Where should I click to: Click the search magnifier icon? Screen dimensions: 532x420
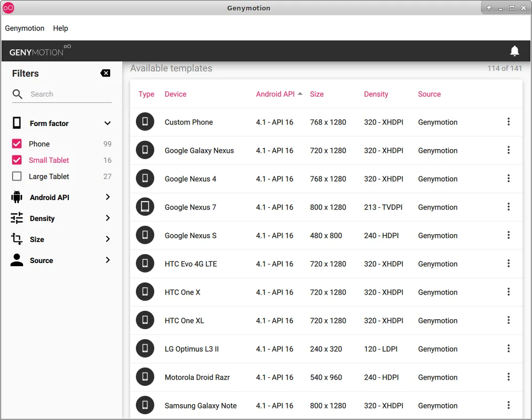(x=17, y=94)
